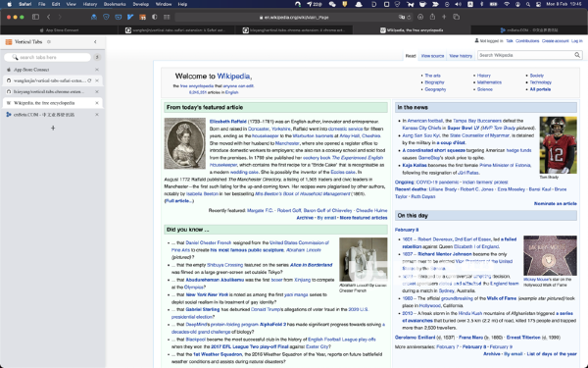The image size is (588, 368).
Task: Focus the 'search tabs here' field
Action: tap(48, 57)
